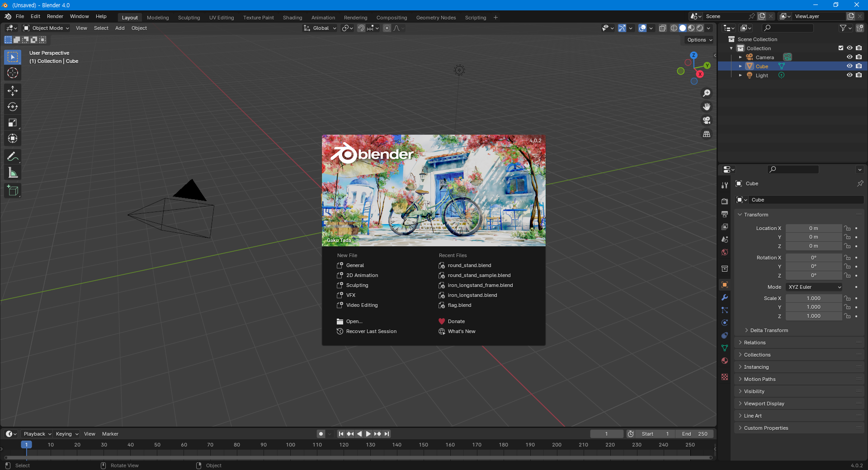Screen dimensions: 868x470
Task: Select the Annotate tool
Action: coord(13,157)
